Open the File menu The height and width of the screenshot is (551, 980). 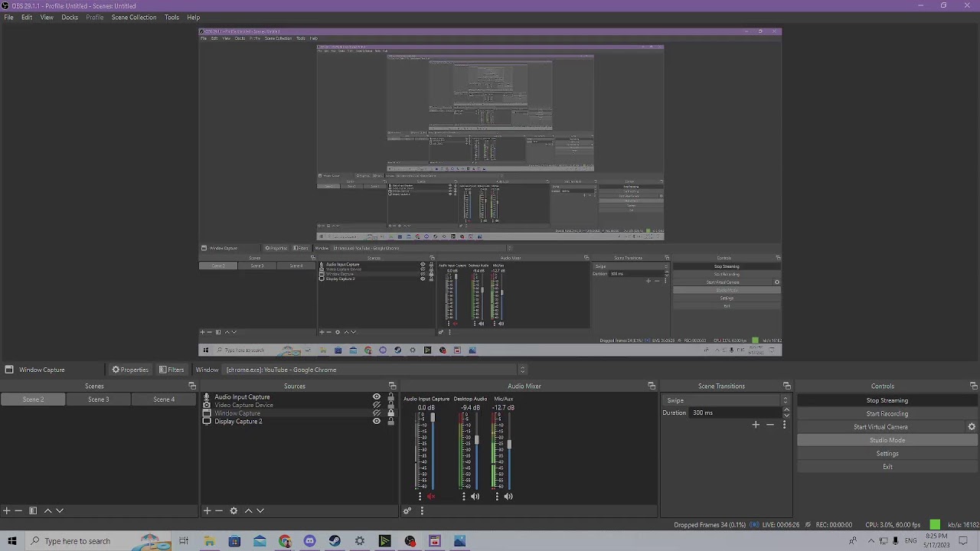click(x=8, y=17)
